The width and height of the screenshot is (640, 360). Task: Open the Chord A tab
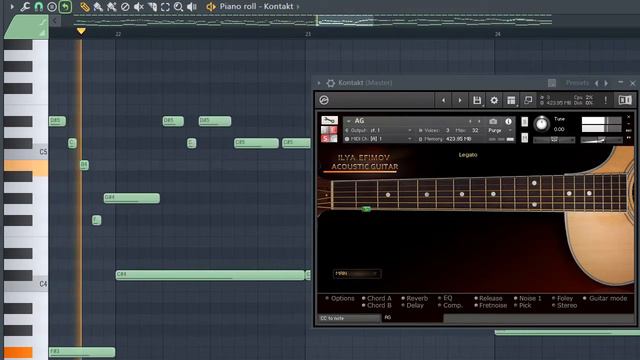point(376,298)
